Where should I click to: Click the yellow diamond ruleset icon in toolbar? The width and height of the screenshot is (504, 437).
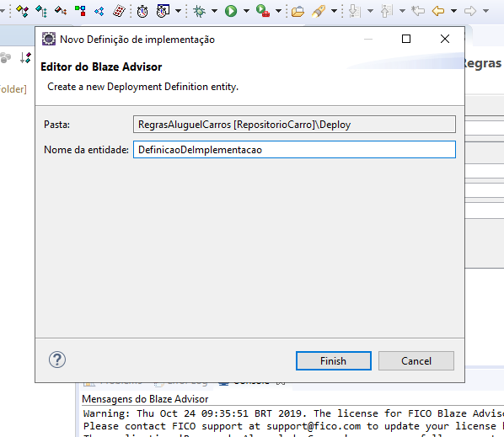(22, 11)
